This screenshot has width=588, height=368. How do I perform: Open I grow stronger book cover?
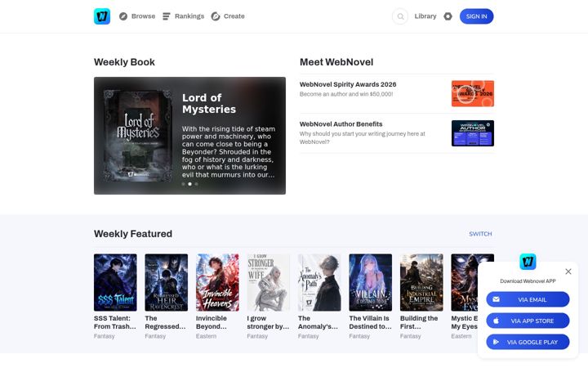click(x=268, y=282)
